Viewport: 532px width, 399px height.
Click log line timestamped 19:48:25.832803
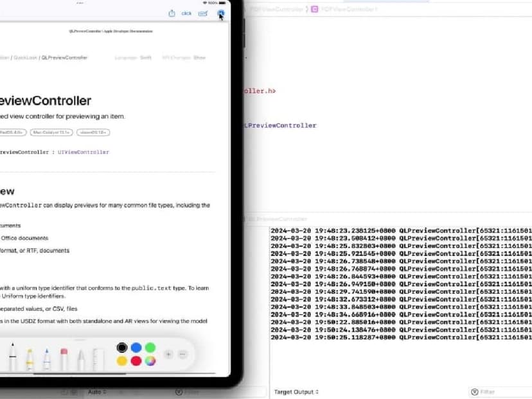(x=401, y=246)
